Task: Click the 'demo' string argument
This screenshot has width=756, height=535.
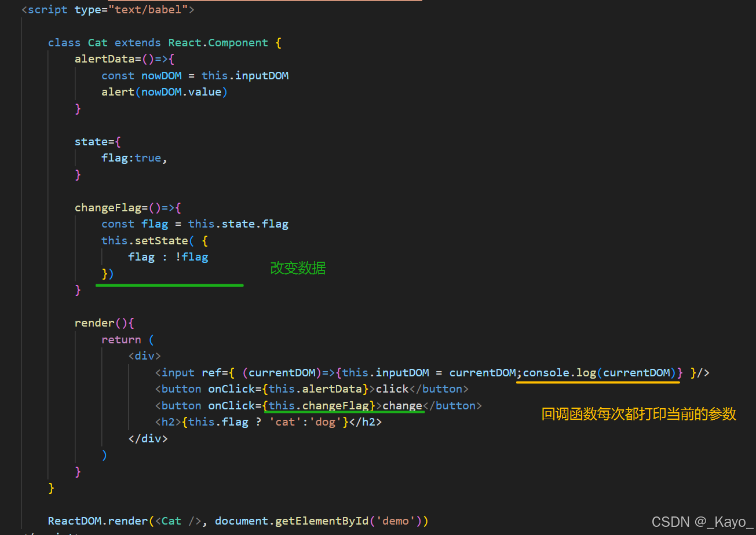Action: [396, 521]
